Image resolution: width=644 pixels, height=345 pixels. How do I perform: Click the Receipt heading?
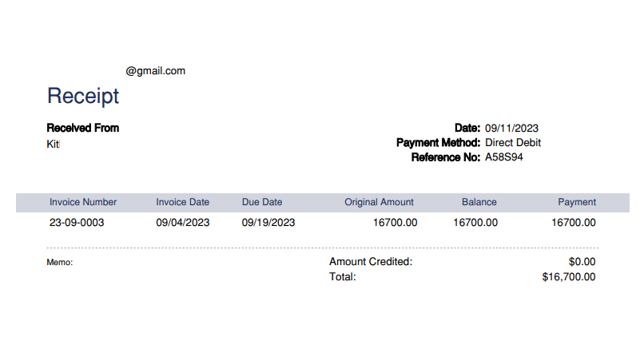(83, 97)
